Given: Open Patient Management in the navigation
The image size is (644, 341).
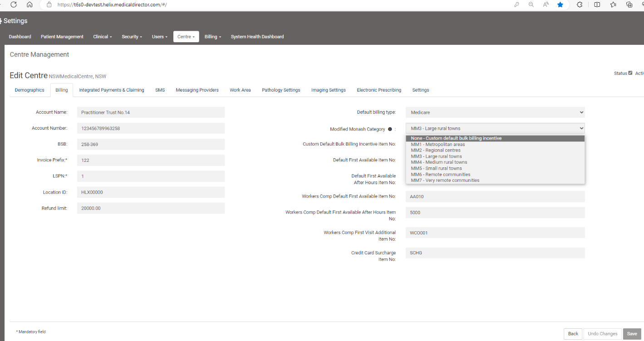Looking at the screenshot, I should (x=62, y=37).
